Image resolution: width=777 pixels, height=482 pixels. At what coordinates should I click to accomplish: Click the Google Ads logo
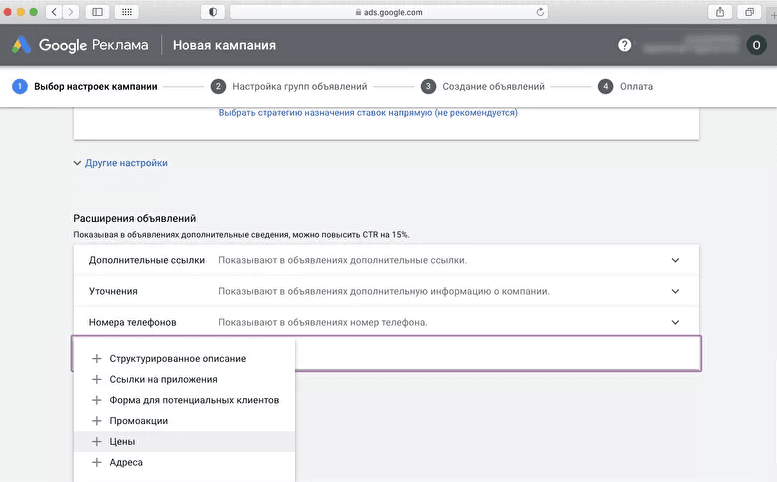[x=21, y=45]
